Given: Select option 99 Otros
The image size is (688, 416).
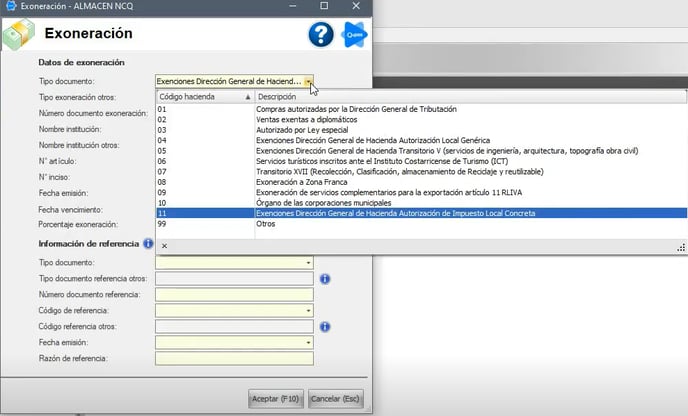Looking at the screenshot, I should click(422, 224).
